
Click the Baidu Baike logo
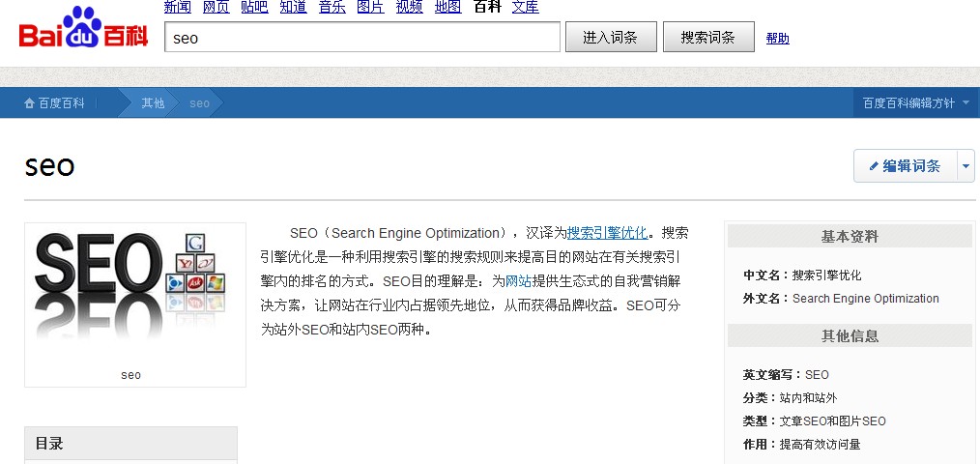[84, 28]
